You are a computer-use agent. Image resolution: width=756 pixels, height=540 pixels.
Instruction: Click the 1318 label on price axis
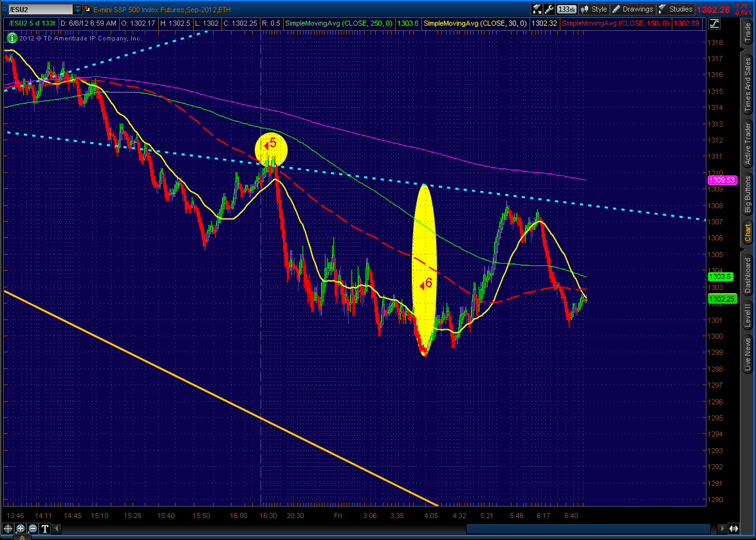coord(715,42)
